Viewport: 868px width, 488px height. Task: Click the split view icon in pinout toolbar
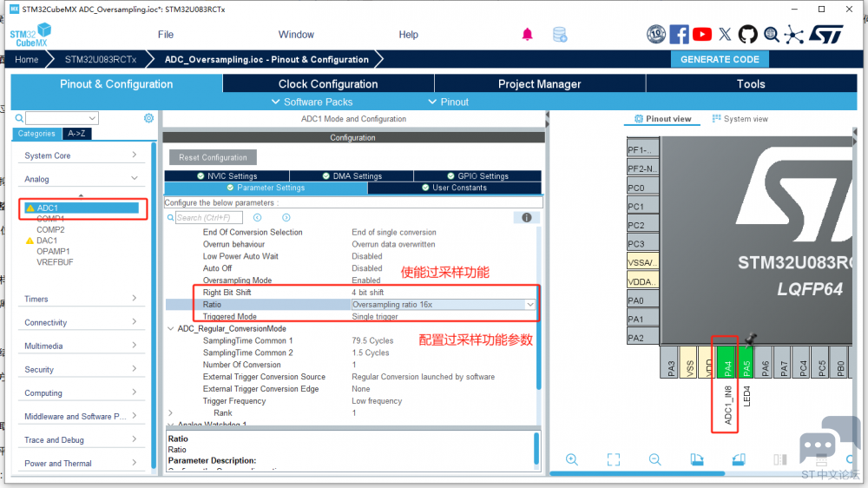[x=780, y=459]
